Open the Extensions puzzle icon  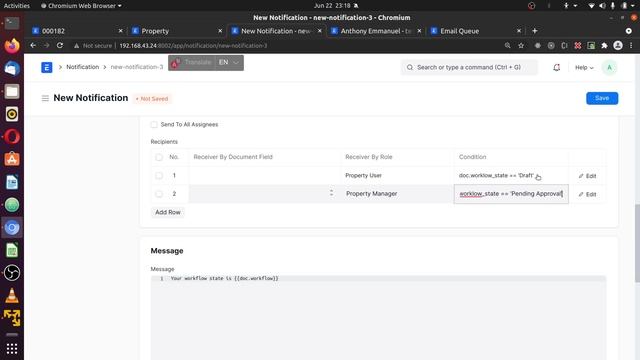(604, 46)
